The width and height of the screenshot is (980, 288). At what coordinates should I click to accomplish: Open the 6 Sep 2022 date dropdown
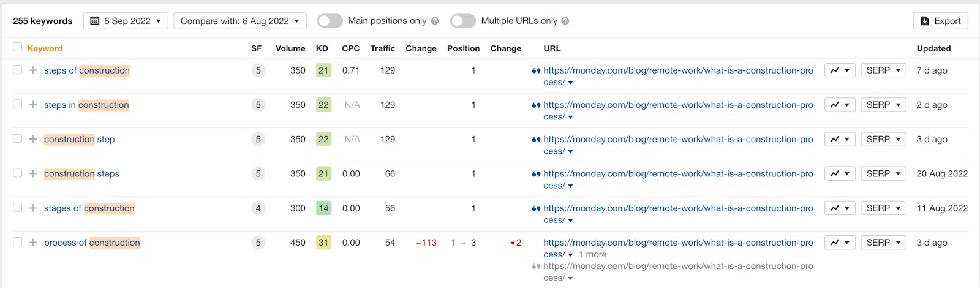126,21
